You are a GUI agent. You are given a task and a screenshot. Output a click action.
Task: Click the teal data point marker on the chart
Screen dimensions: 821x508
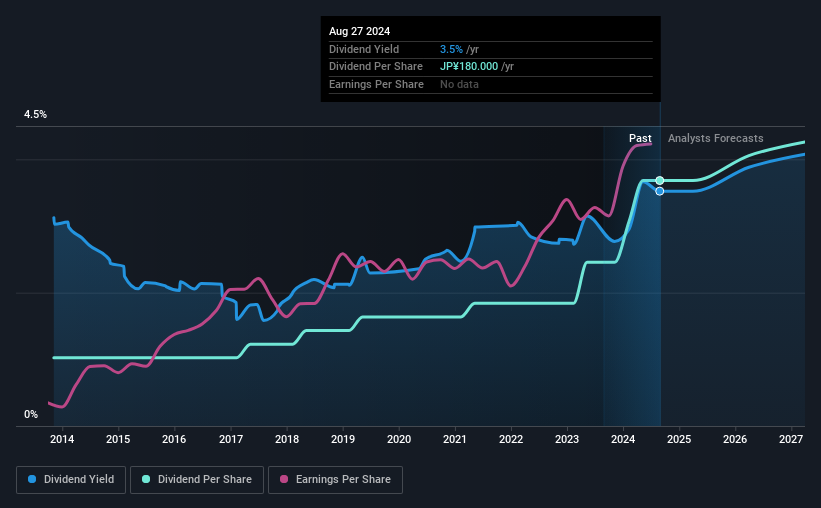click(660, 181)
